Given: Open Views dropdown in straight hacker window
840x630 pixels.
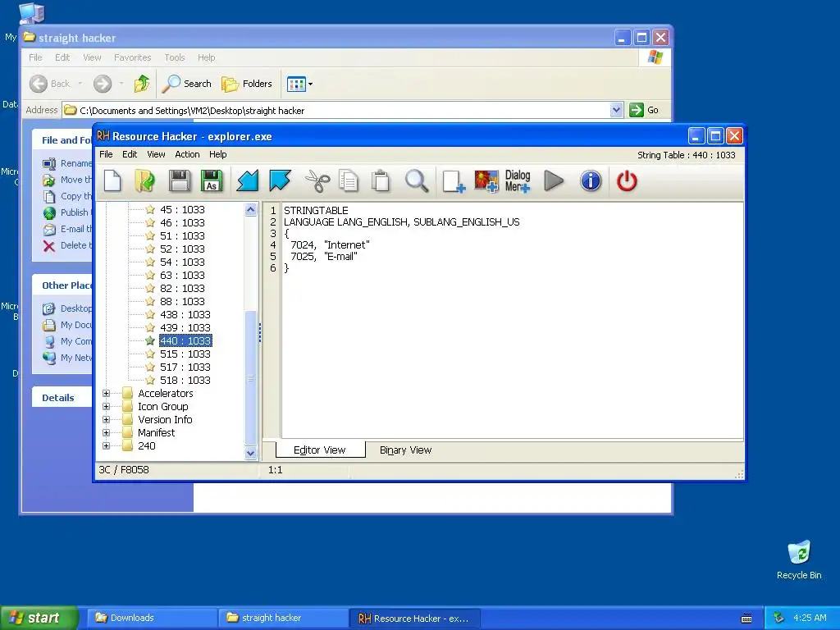Looking at the screenshot, I should click(299, 84).
